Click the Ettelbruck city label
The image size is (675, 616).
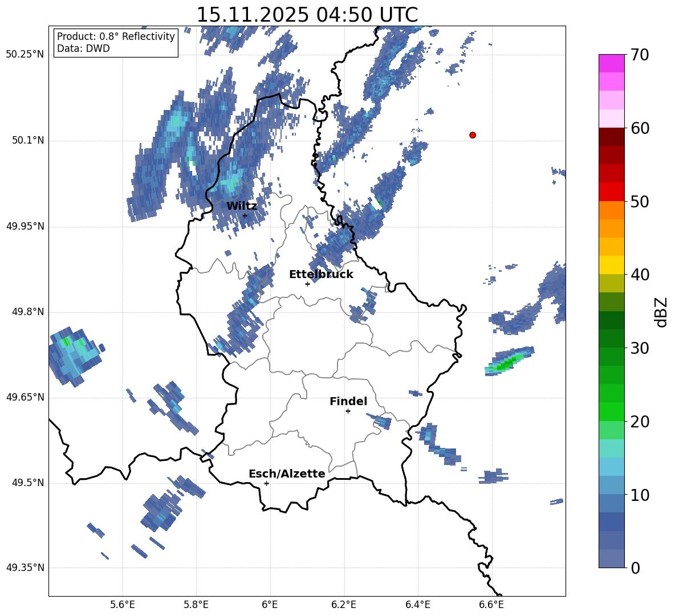pyautogui.click(x=321, y=275)
